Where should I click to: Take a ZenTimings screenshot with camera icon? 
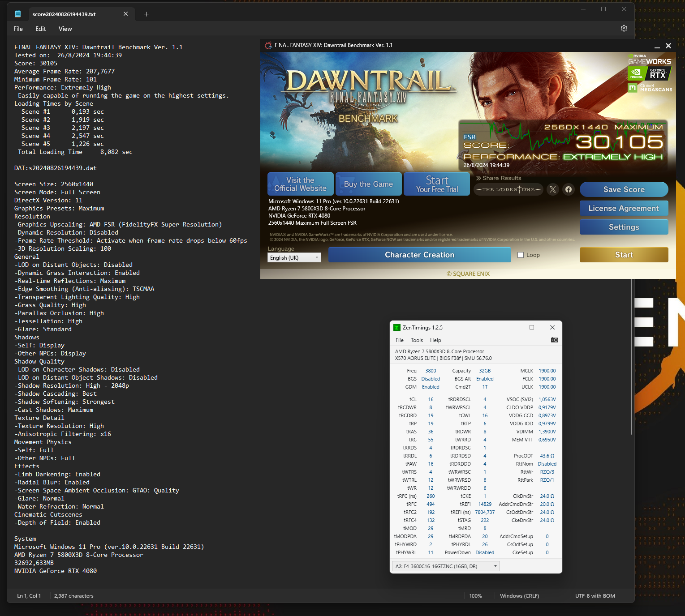tap(555, 340)
